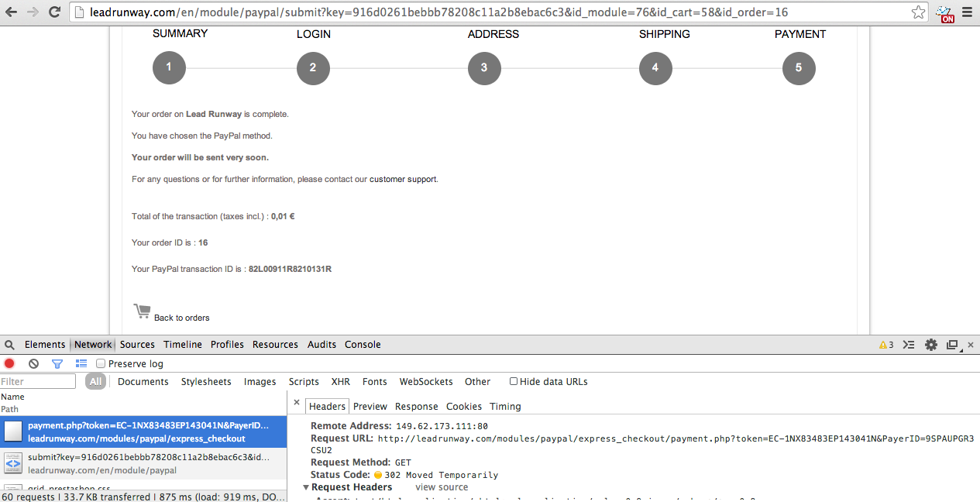The image size is (980, 502).
Task: Go back with the browser back arrow
Action: (x=12, y=12)
